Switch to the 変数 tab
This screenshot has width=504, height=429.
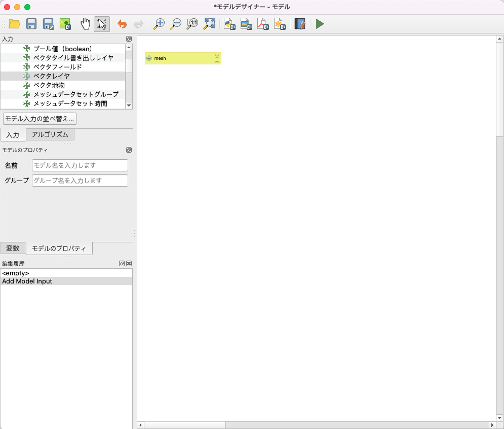tap(13, 248)
